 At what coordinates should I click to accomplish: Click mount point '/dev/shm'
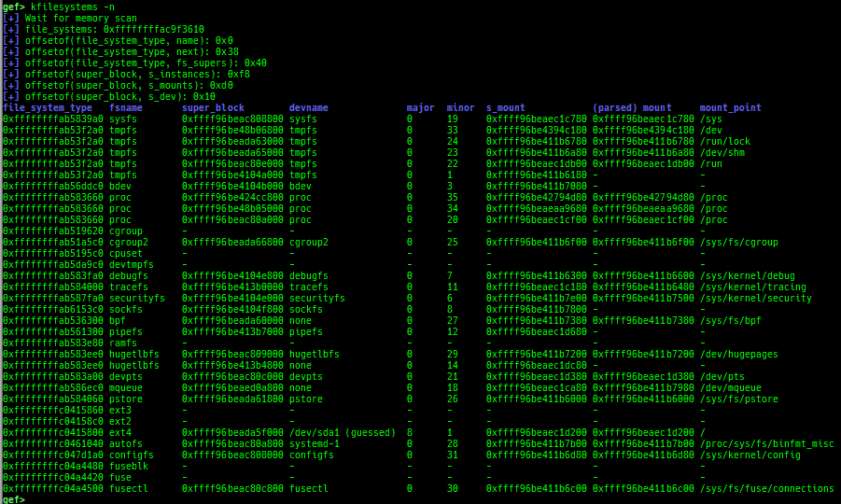[722, 153]
